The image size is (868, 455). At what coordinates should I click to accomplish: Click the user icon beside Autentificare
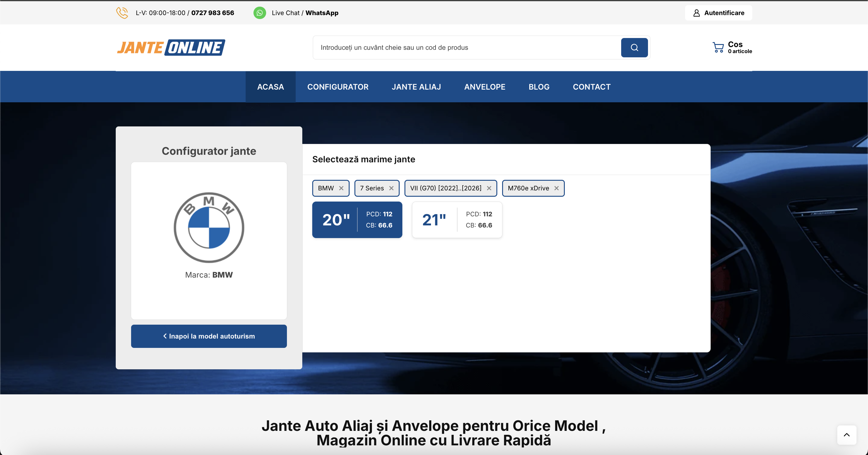pos(696,13)
